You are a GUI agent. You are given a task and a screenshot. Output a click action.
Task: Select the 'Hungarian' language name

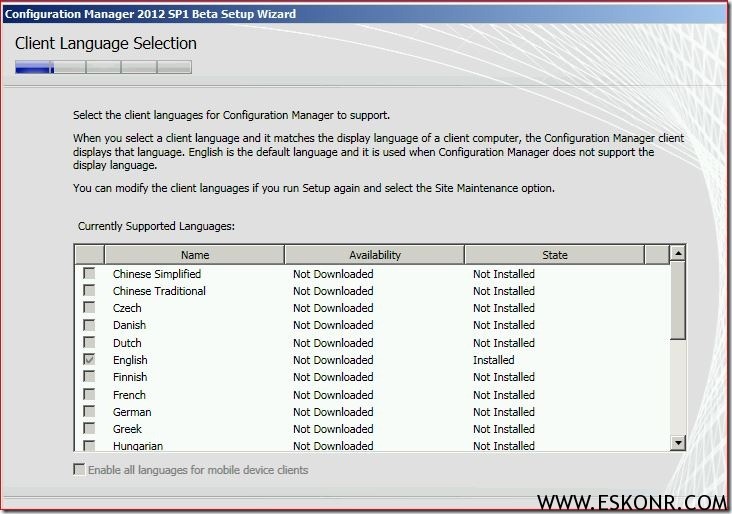pos(138,446)
